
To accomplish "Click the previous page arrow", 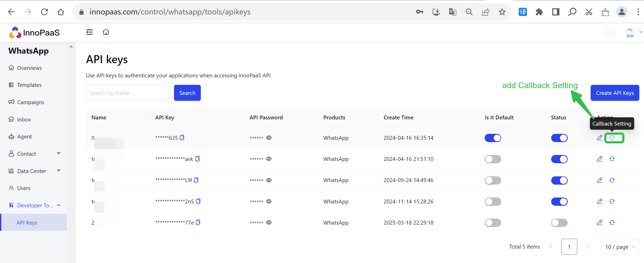I will coord(551,246).
